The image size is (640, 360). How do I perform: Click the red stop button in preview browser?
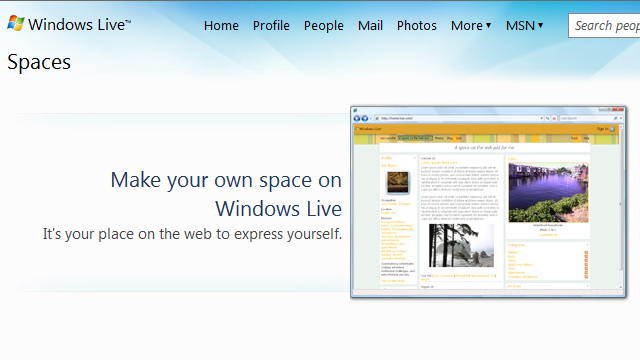coord(554,118)
